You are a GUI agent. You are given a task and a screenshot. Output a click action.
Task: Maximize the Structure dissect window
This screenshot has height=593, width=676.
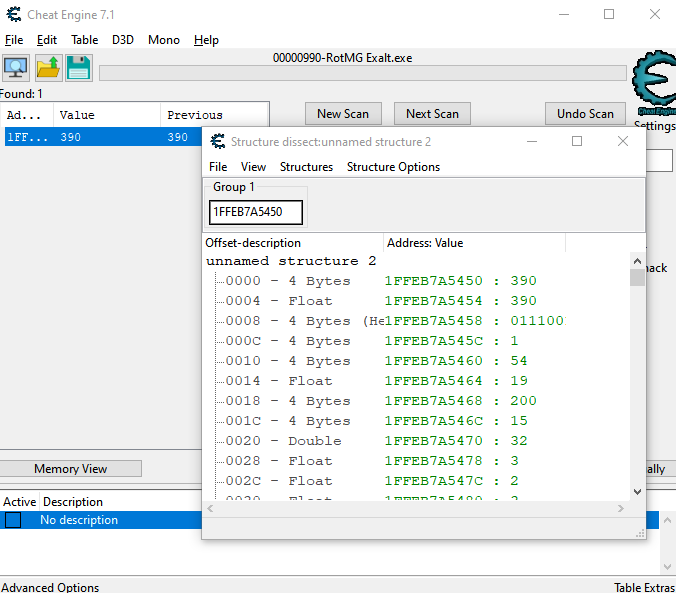point(577,142)
